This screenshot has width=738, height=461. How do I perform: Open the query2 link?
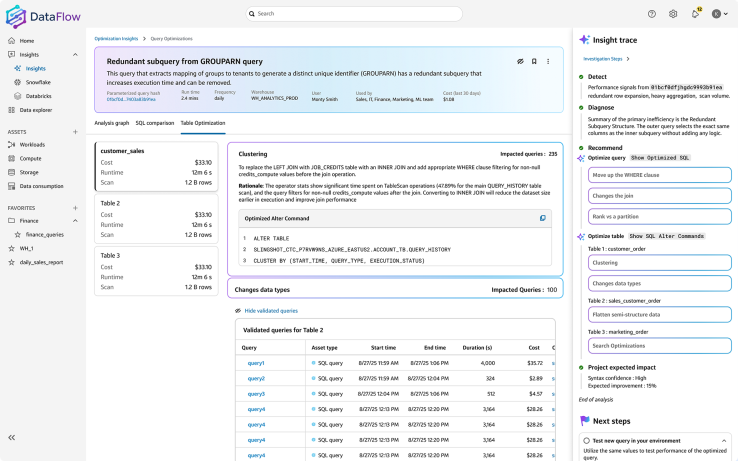(256, 378)
